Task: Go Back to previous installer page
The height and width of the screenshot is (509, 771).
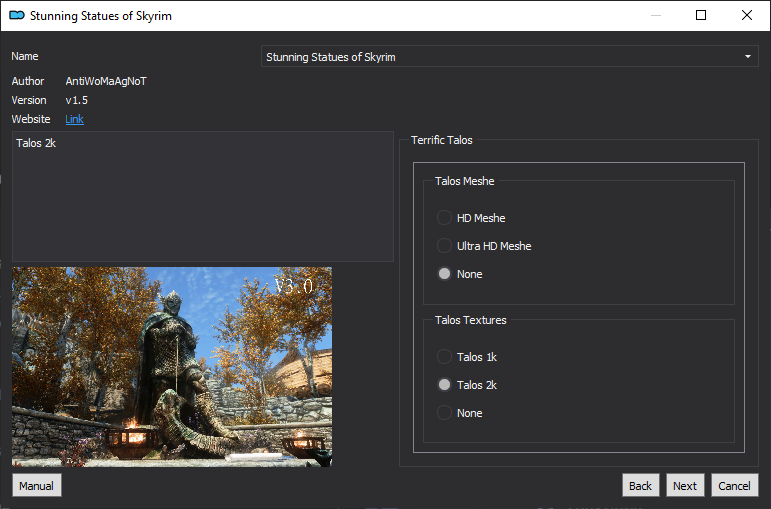Action: (x=640, y=486)
